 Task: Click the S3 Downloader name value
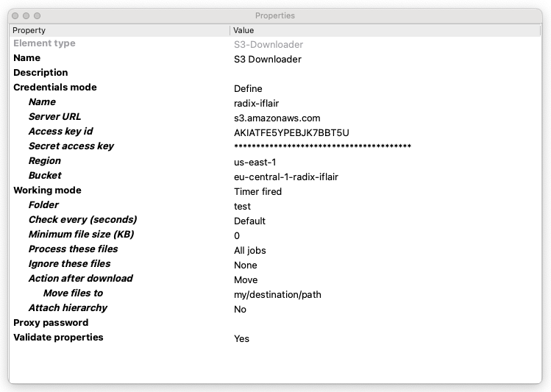click(x=268, y=60)
